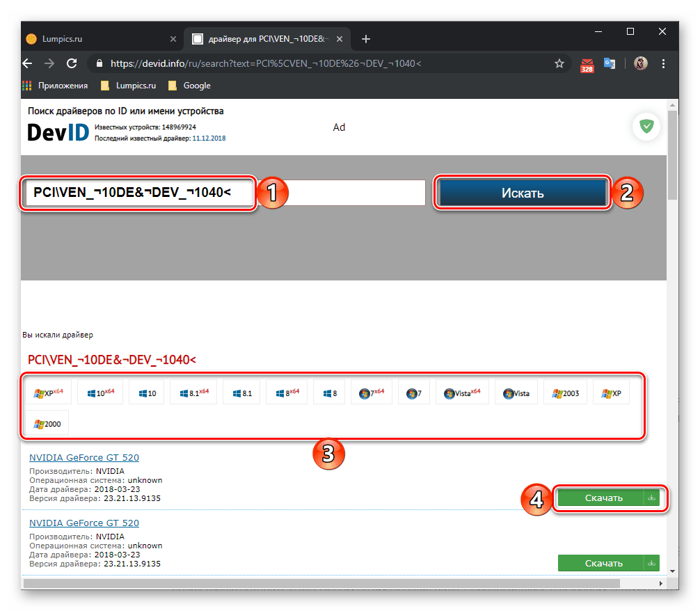Image resolution: width=700 pixels, height=611 pixels.
Task: Click the address bar URL
Action: (266, 63)
